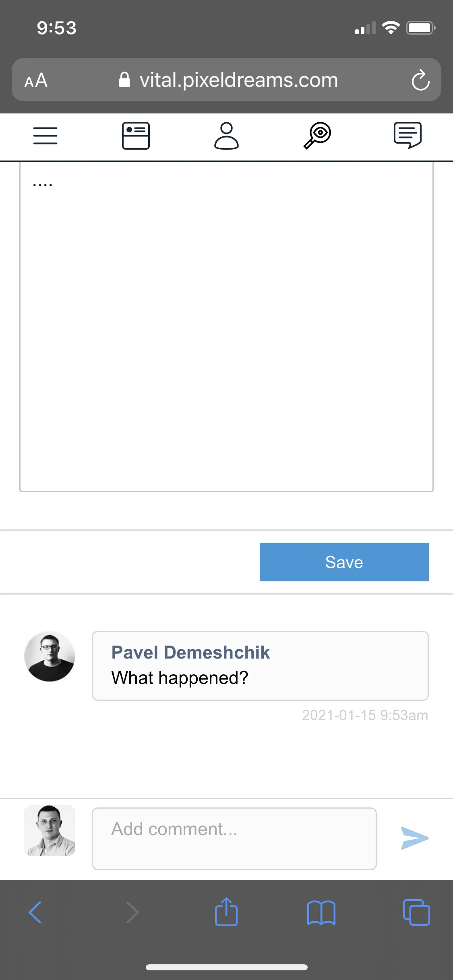
Task: Send the comment with arrow icon
Action: pos(415,838)
